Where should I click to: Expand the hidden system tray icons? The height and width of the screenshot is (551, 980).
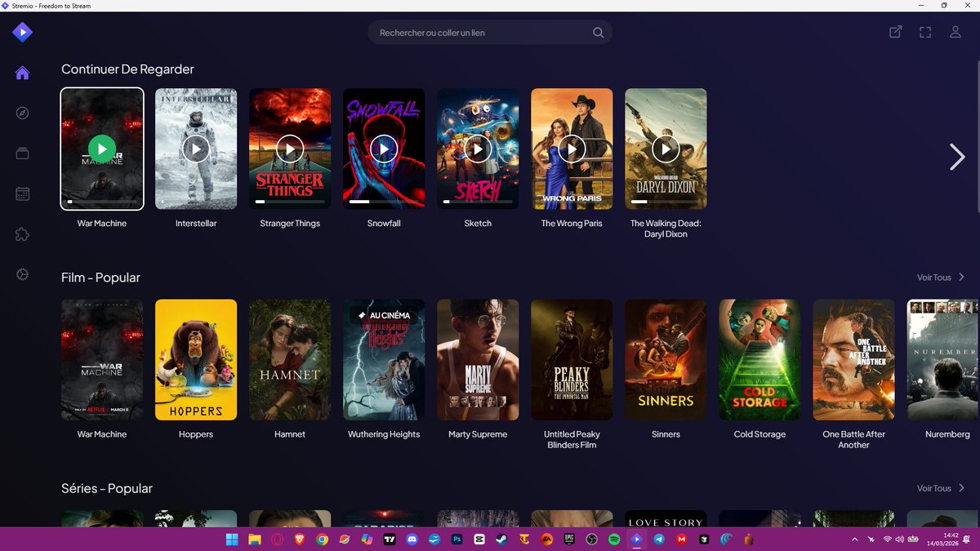click(x=855, y=539)
